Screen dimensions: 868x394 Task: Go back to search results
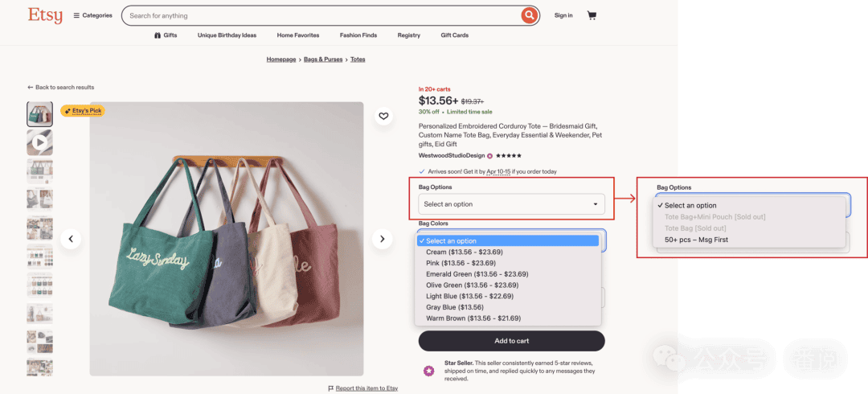61,87
